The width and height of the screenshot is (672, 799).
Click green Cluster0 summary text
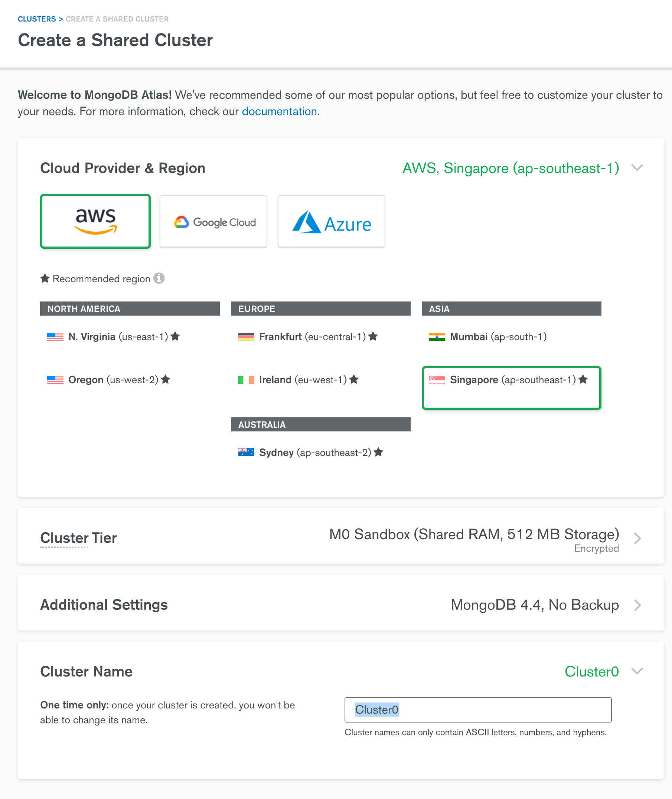[591, 671]
